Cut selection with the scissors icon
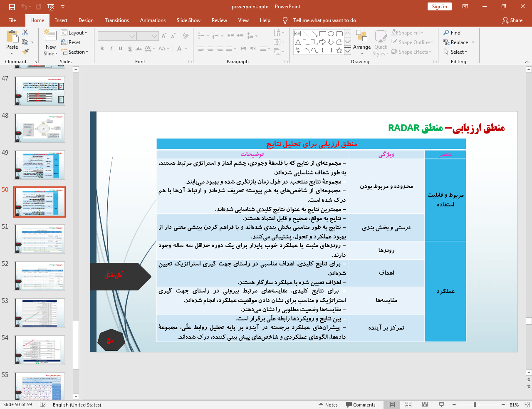 [x=25, y=32]
